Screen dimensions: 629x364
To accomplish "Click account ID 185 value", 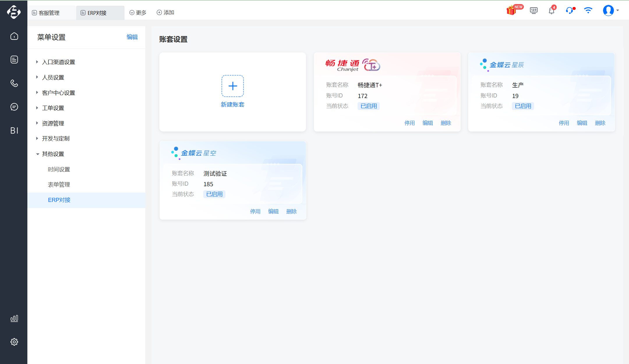I will tap(208, 184).
